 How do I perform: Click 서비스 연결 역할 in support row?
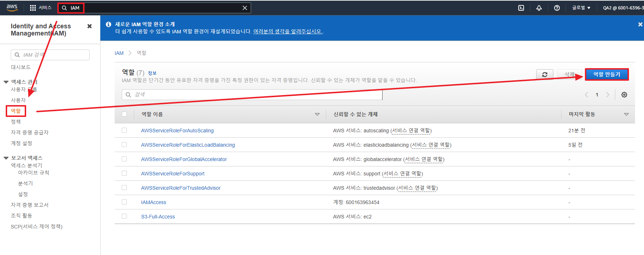[x=402, y=174]
